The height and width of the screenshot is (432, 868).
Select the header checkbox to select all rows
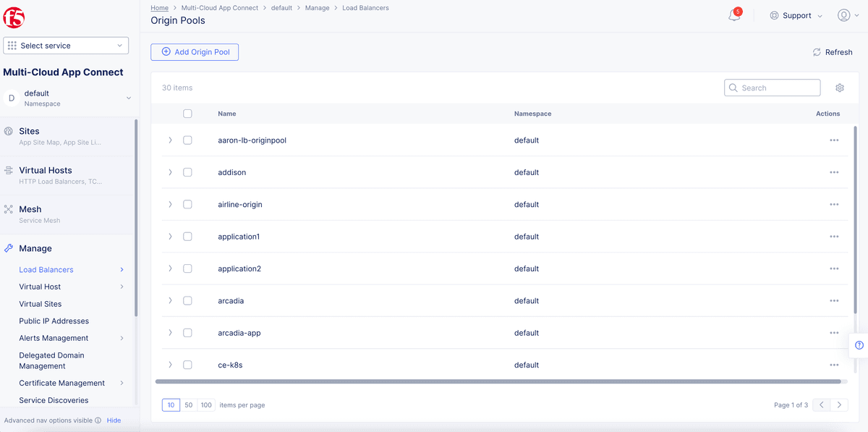(x=187, y=114)
